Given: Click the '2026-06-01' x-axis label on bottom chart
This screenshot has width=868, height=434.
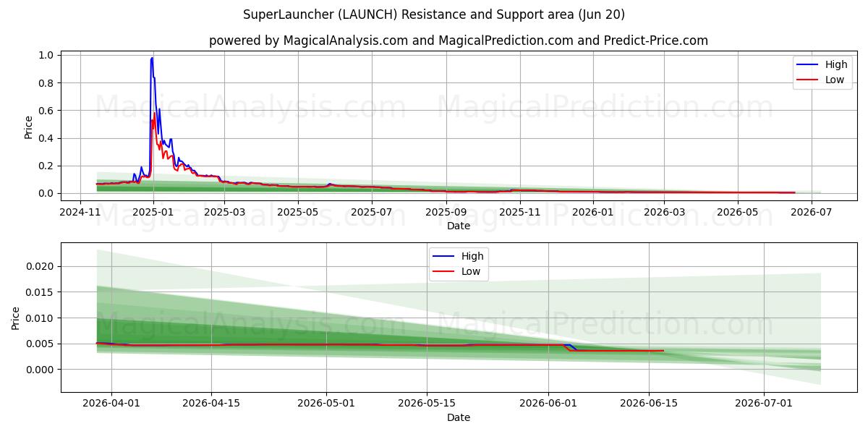Looking at the screenshot, I should coord(548,404).
